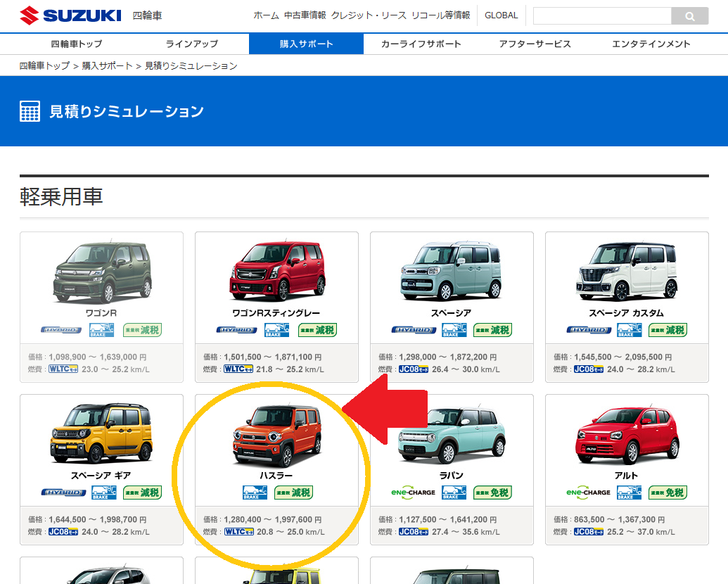Click the HYBRID badge under スペーシア カスタム
Screen dimensions: 728x584
(589, 330)
